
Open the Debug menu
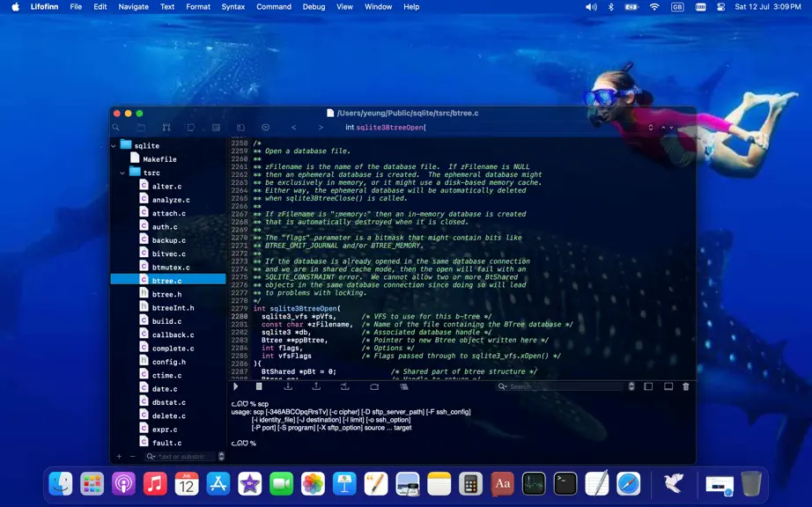pyautogui.click(x=314, y=7)
